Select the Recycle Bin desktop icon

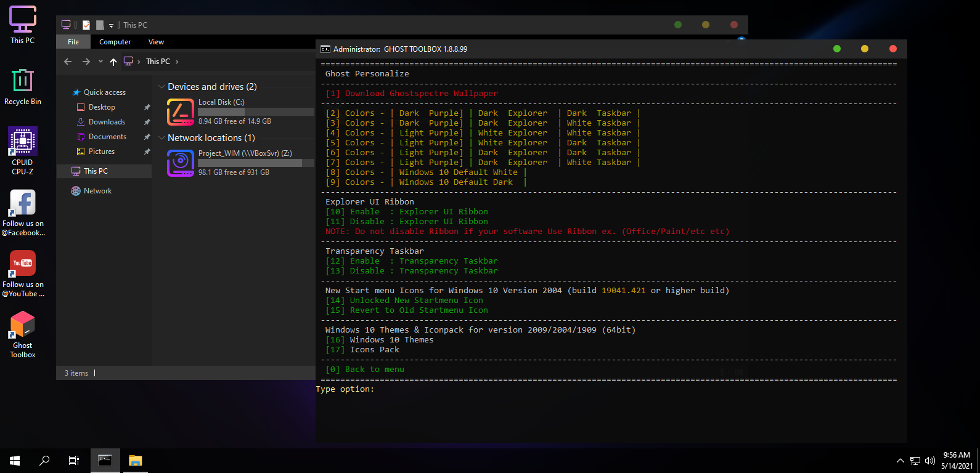(x=23, y=87)
